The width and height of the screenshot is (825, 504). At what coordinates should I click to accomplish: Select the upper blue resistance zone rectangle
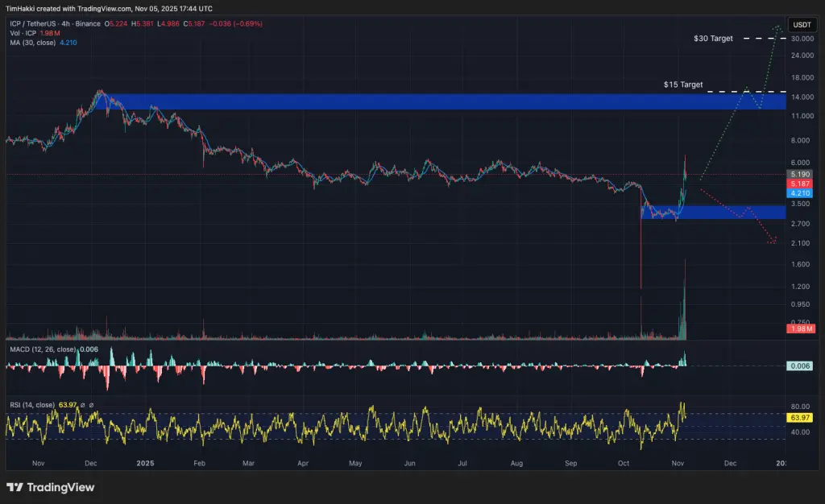403,102
